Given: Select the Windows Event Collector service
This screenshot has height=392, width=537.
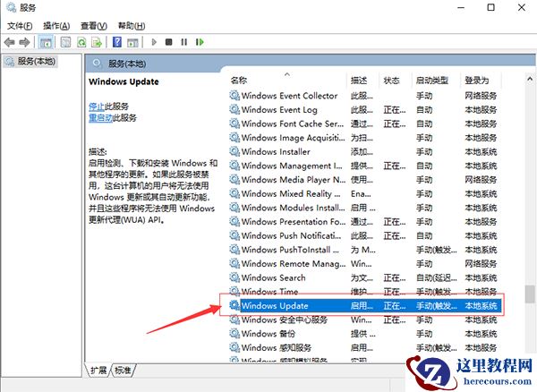Looking at the screenshot, I should (365, 96).
